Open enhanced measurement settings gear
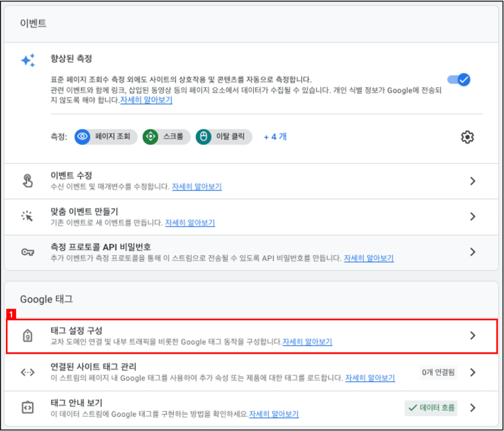The width and height of the screenshot is (504, 431). tap(467, 137)
